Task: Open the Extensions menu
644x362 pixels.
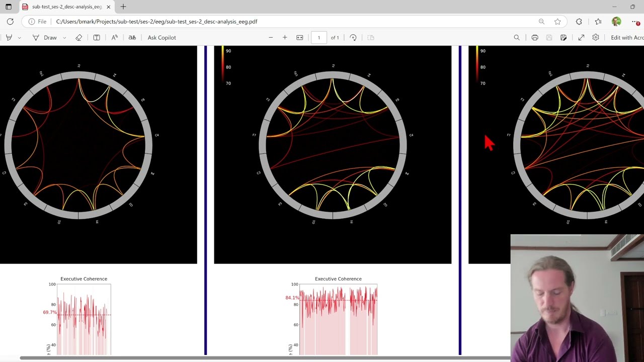Action: [x=579, y=22]
